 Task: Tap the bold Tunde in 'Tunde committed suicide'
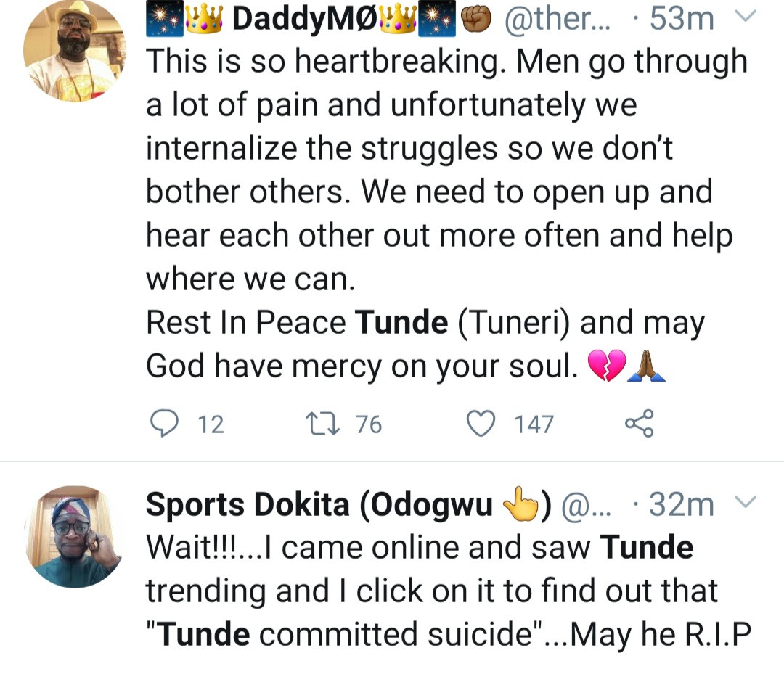tap(205, 634)
